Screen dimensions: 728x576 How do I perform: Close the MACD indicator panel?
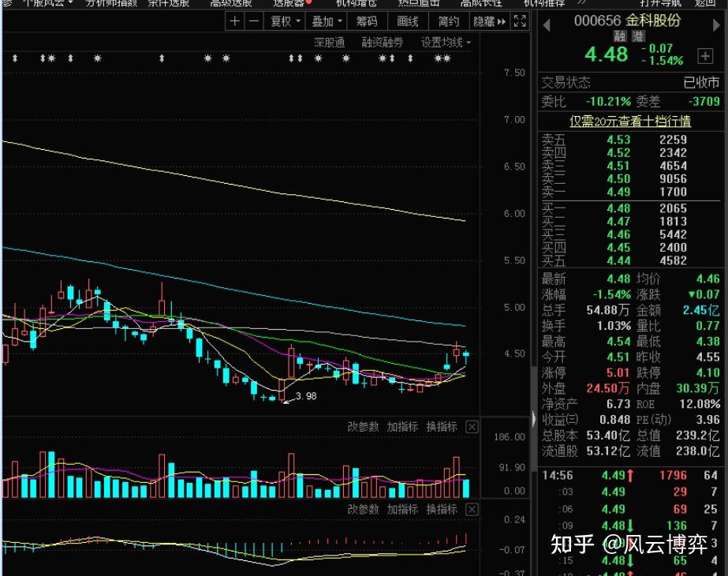(x=472, y=510)
